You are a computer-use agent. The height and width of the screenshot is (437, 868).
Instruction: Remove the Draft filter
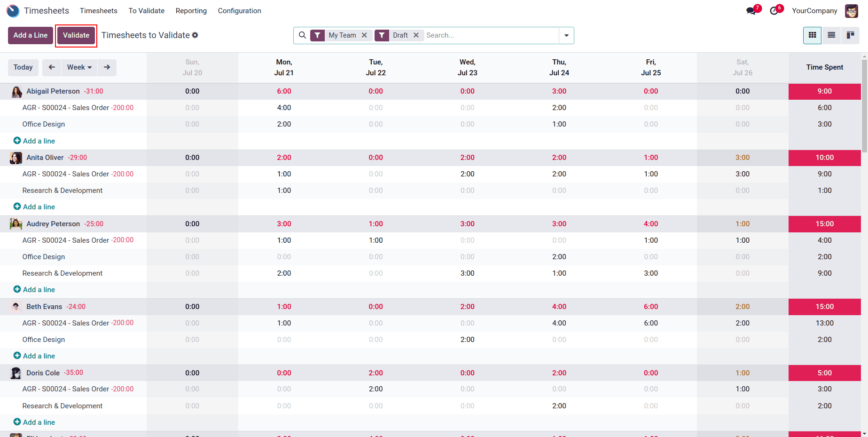click(x=416, y=35)
